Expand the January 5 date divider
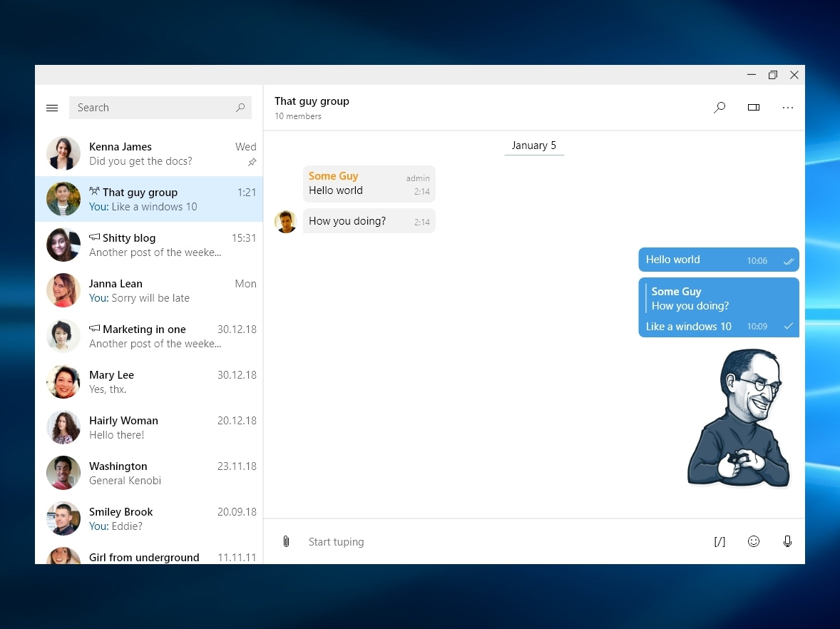840x629 pixels. pos(534,145)
